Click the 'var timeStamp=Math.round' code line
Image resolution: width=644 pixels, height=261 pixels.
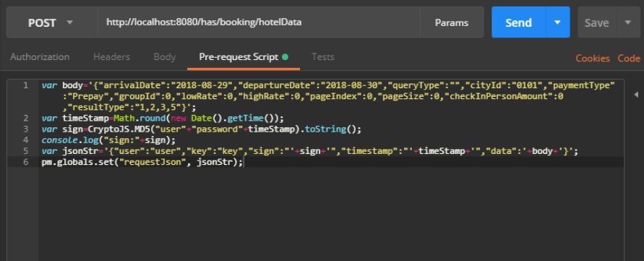pyautogui.click(x=163, y=119)
